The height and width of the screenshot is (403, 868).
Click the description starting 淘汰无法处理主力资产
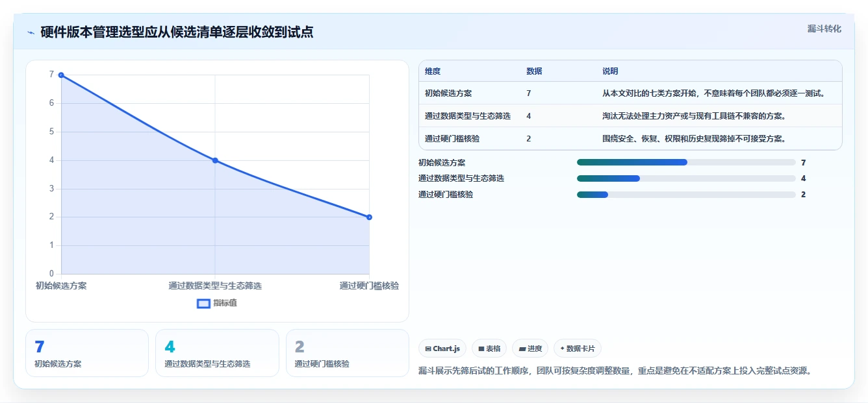point(695,116)
